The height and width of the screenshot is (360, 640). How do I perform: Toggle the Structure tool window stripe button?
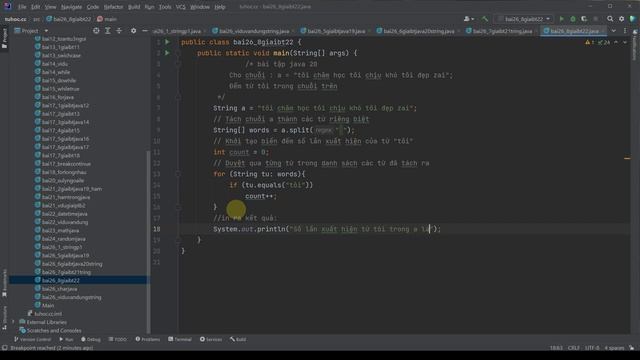pos(4,318)
